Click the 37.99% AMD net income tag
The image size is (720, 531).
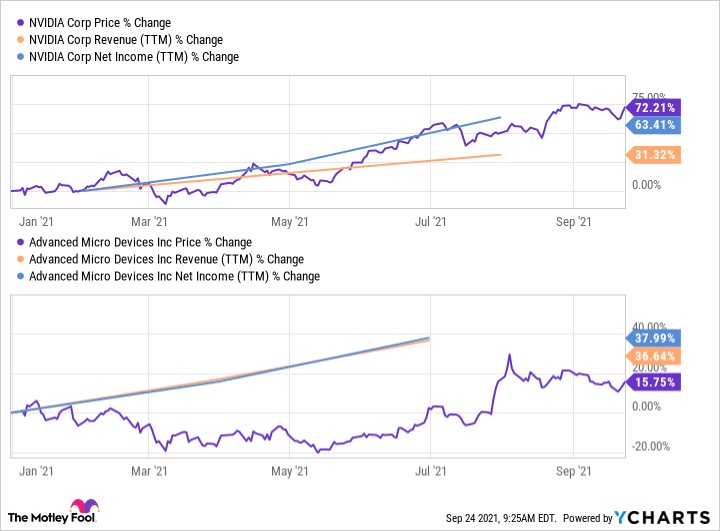pyautogui.click(x=656, y=337)
